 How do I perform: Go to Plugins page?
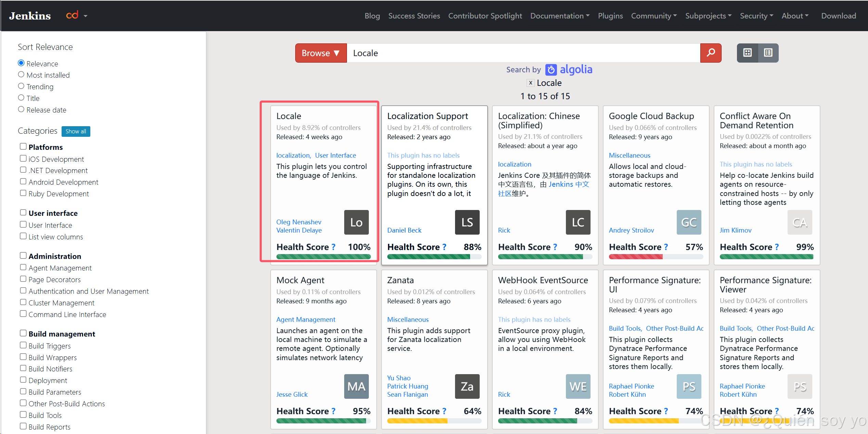click(610, 16)
